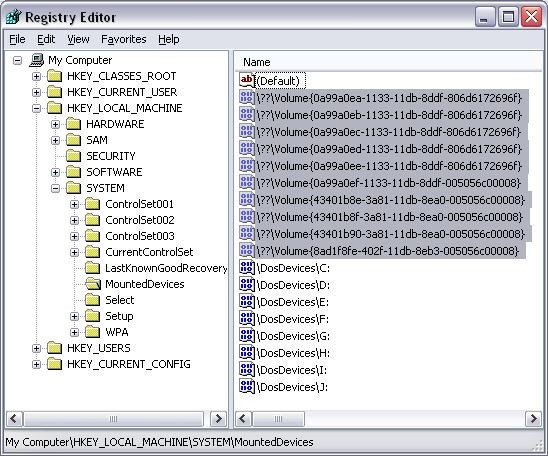Expand HKEY_CURRENT_USER tree node
Image resolution: width=548 pixels, height=456 pixels.
tap(36, 92)
